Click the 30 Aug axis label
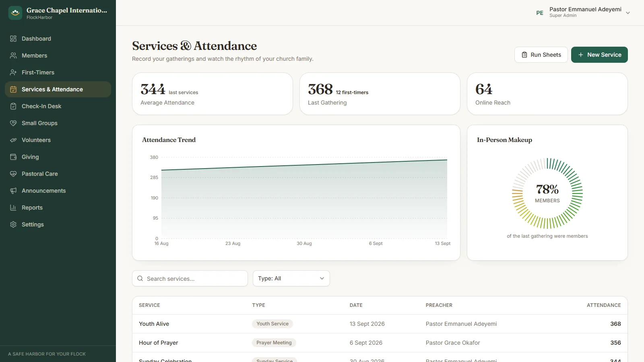The width and height of the screenshot is (644, 362). coord(304,243)
